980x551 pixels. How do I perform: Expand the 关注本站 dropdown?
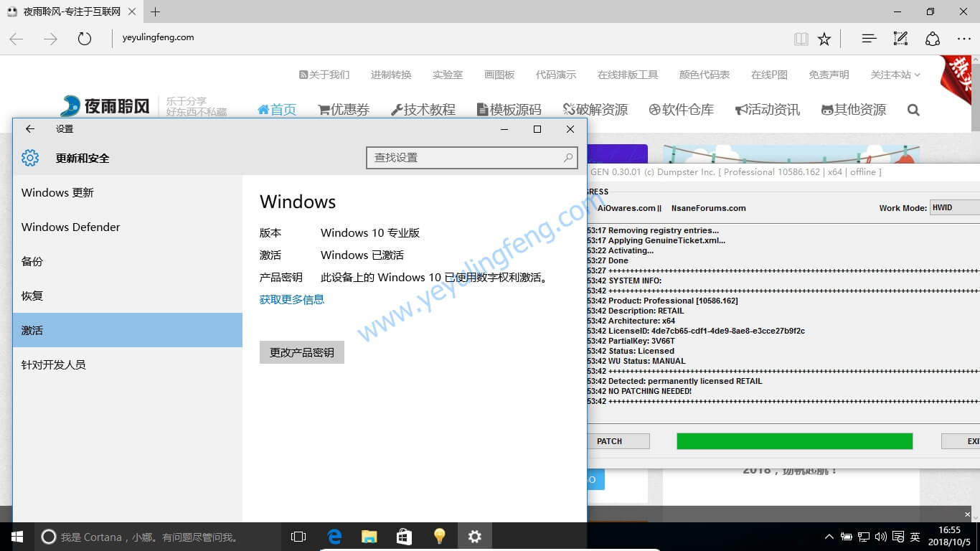[x=895, y=75]
